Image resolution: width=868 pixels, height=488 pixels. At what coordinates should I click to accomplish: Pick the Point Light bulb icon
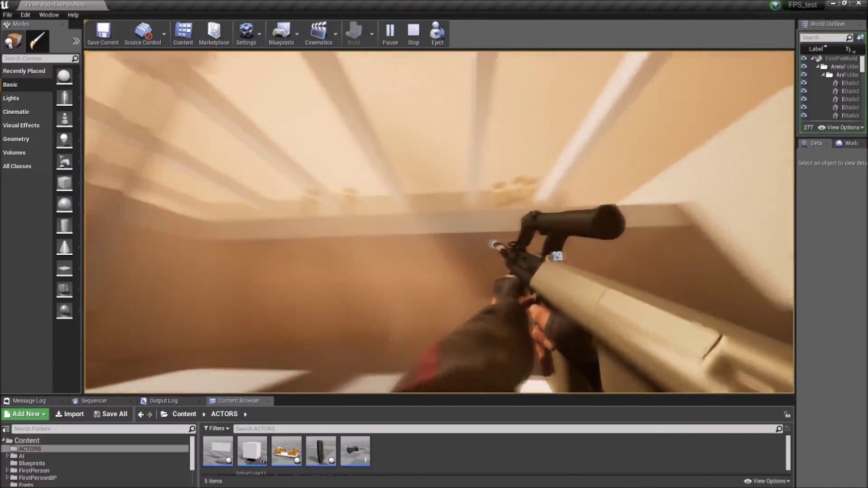tap(64, 140)
